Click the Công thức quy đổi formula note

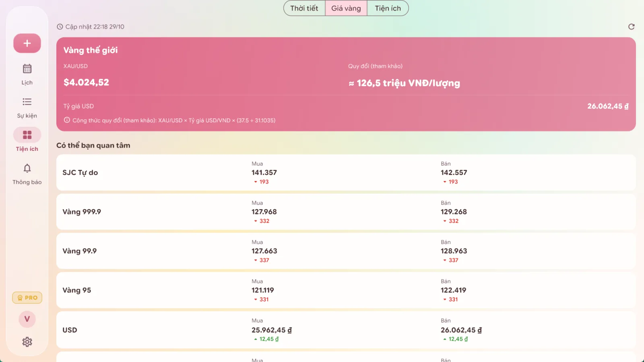tap(174, 120)
